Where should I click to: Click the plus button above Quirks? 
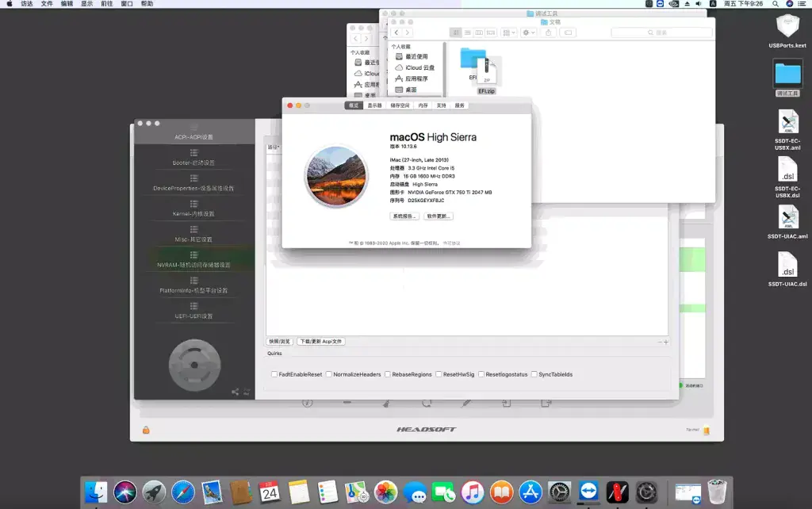point(666,342)
